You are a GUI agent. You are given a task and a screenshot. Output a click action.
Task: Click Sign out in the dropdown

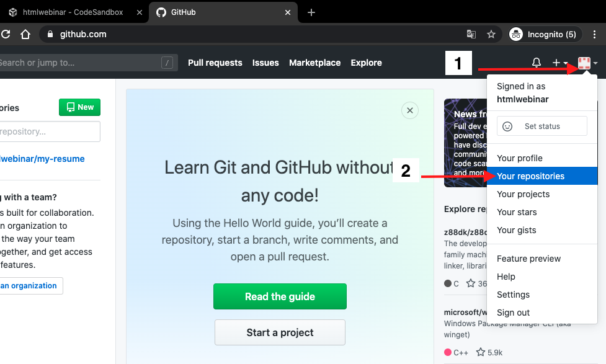tap(513, 313)
